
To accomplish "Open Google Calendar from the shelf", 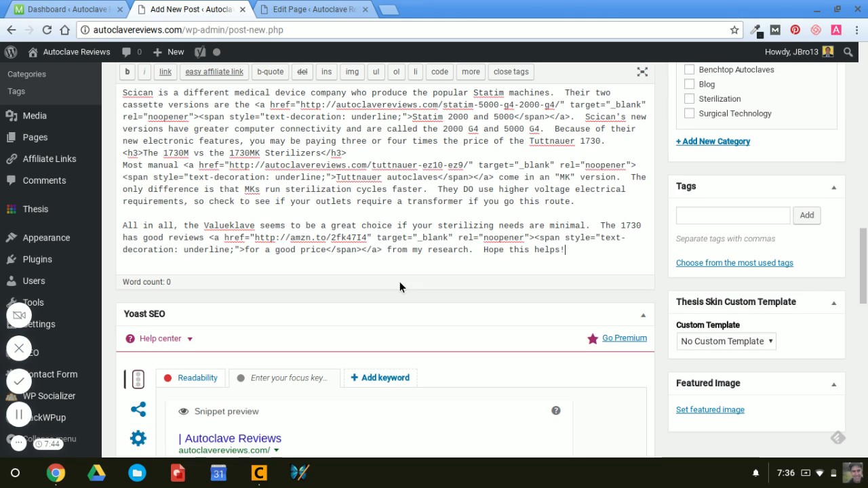I will 218,473.
